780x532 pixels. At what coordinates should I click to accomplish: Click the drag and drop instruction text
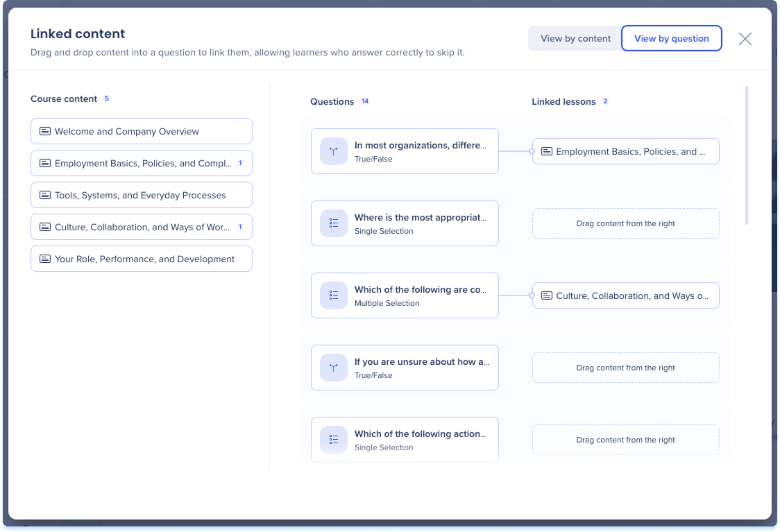pyautogui.click(x=247, y=52)
